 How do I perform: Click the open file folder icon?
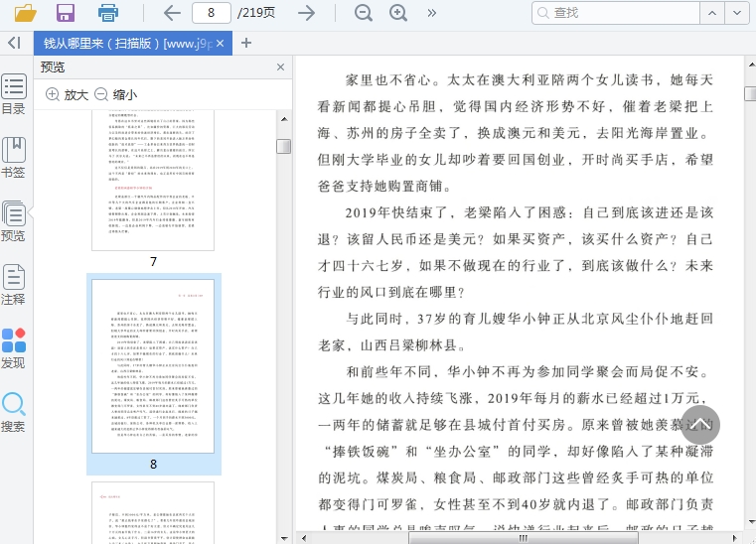(x=25, y=13)
